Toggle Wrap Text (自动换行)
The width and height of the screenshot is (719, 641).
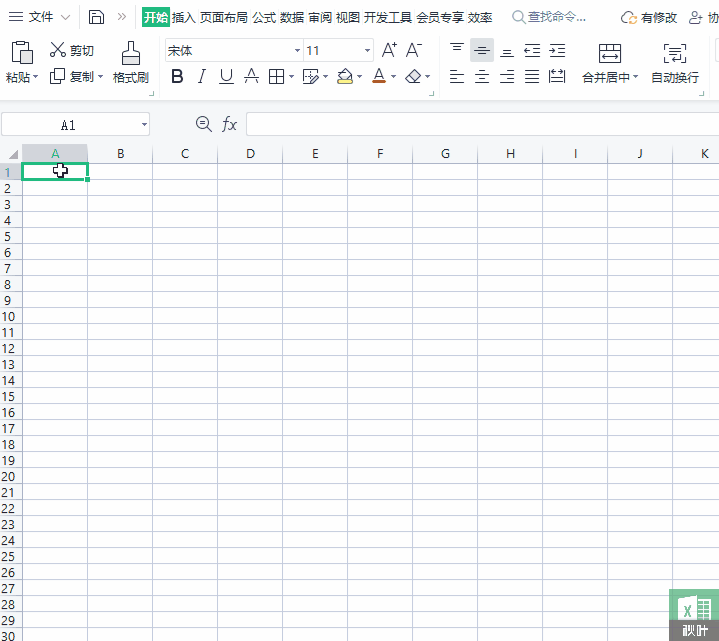pos(675,54)
